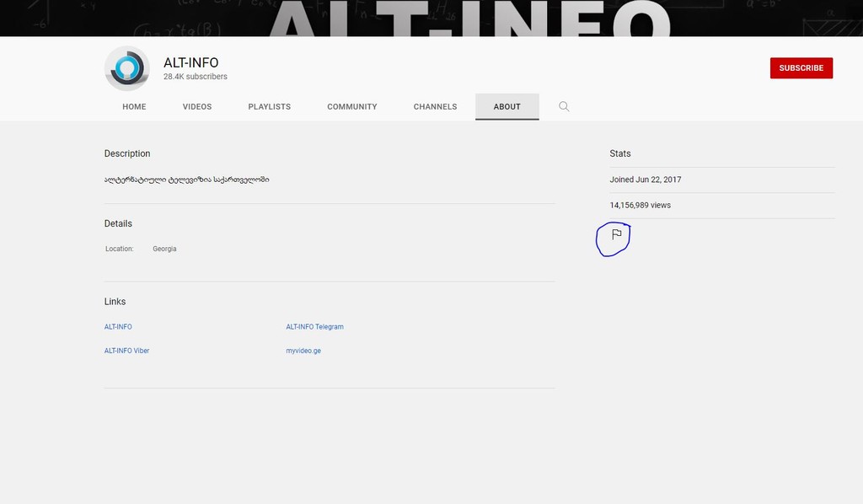Click the ALT-INFO channel avatar

127,68
